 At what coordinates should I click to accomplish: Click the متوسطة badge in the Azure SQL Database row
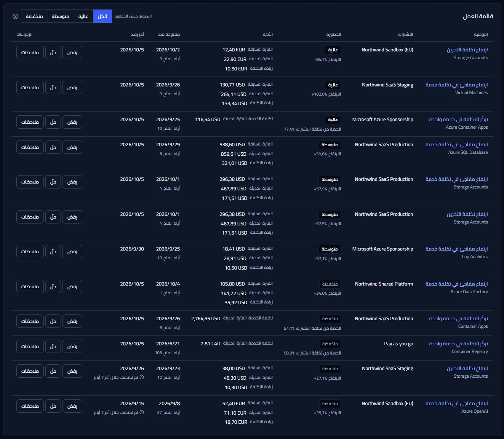point(330,145)
